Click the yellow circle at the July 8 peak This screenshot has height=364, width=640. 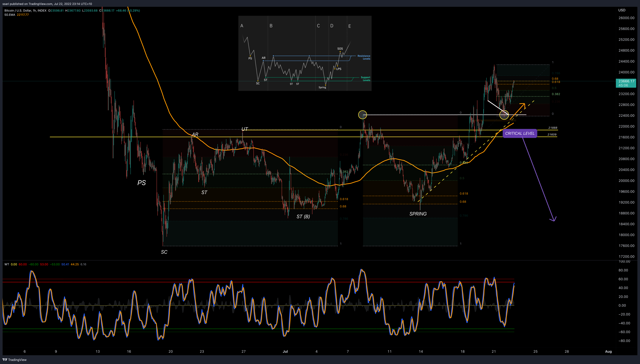pyautogui.click(x=363, y=115)
